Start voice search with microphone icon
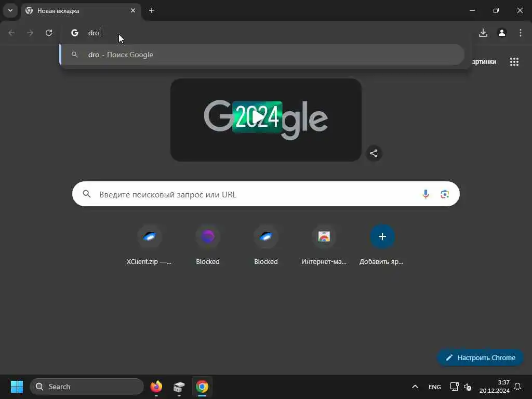The image size is (532, 399). click(x=425, y=194)
